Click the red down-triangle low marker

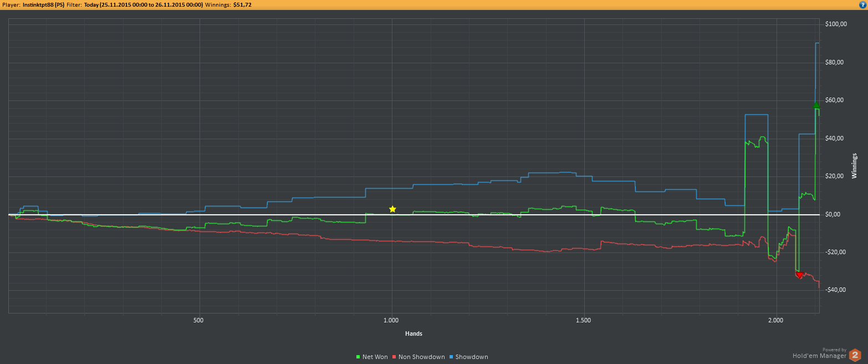tap(799, 275)
